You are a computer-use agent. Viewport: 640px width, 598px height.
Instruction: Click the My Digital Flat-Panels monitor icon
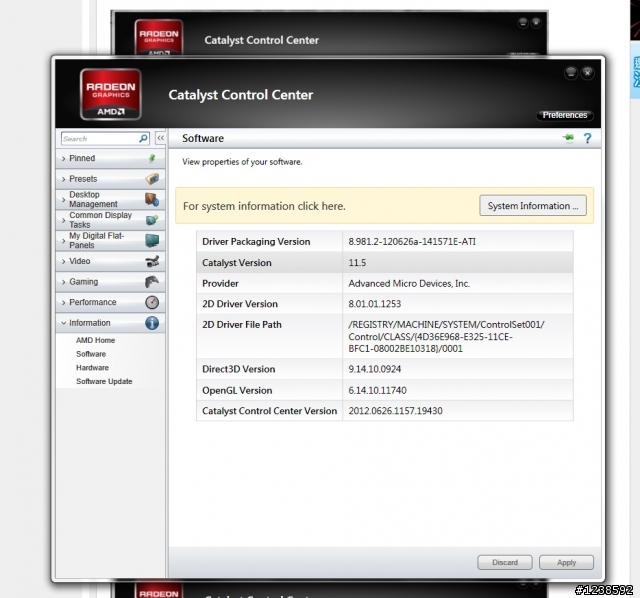pyautogui.click(x=152, y=240)
